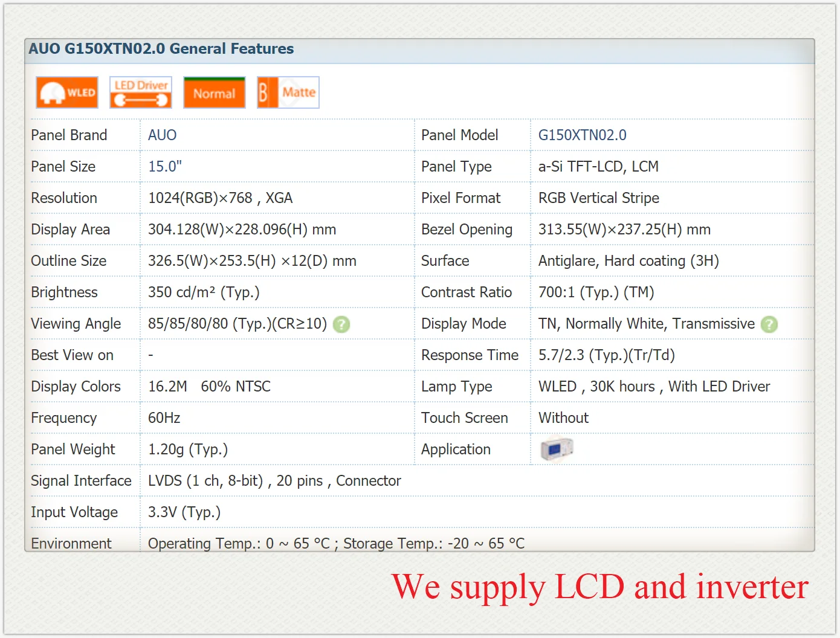
Task: Select the Operating Temp environment text
Action: point(239,543)
